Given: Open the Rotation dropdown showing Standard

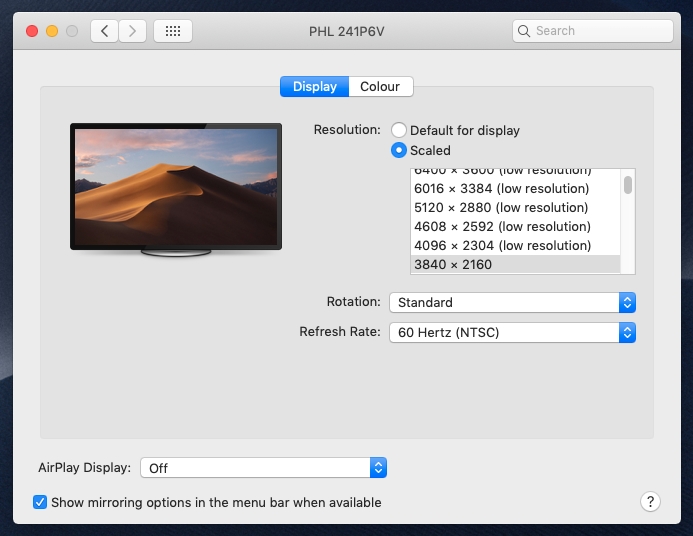Looking at the screenshot, I should pyautogui.click(x=512, y=303).
